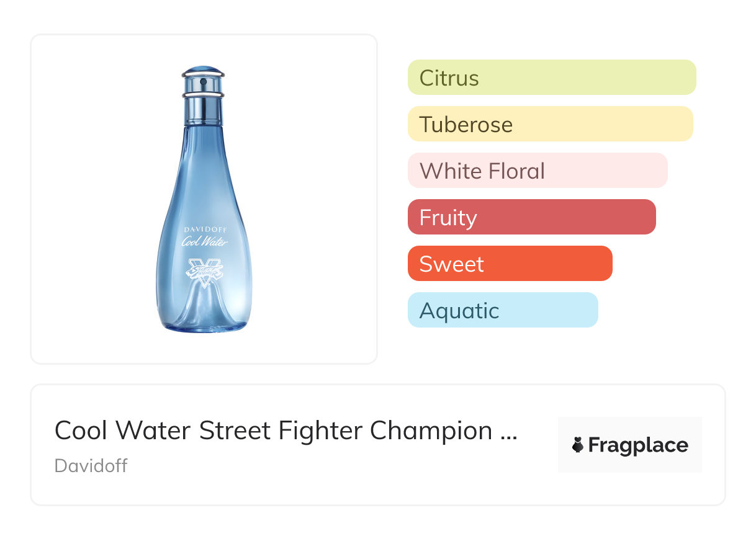Click the Fragplace wordmark text
The width and height of the screenshot is (756, 536).
(x=638, y=445)
